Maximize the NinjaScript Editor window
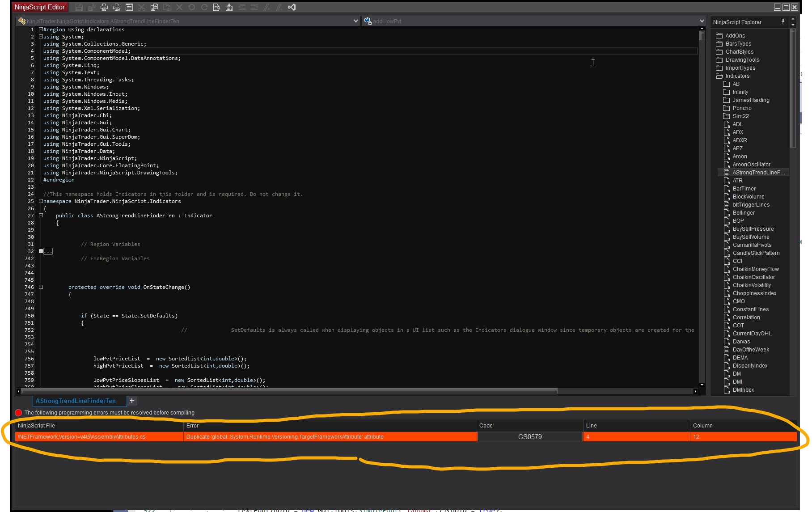The image size is (812, 512). click(786, 7)
